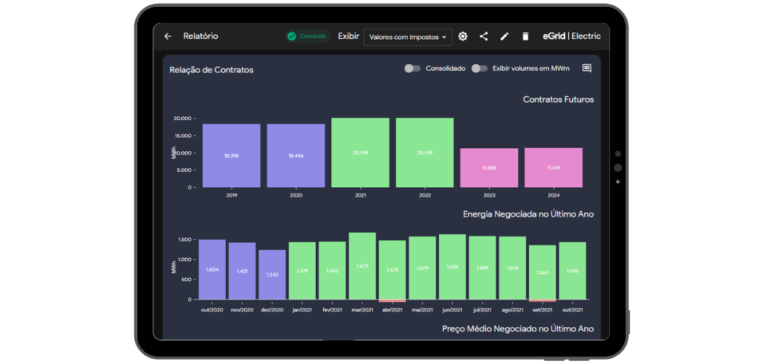Image resolution: width=768 pixels, height=364 pixels.
Task: Click the mar/2021 axis label
Action: point(362,310)
